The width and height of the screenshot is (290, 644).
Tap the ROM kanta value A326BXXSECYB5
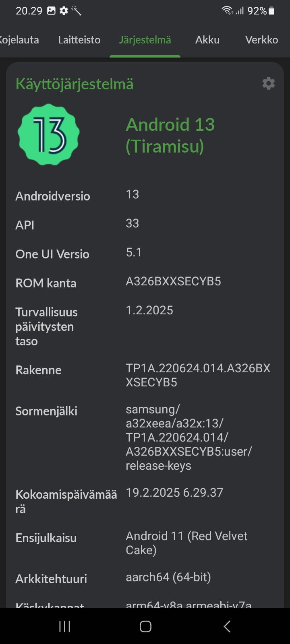[x=173, y=281]
